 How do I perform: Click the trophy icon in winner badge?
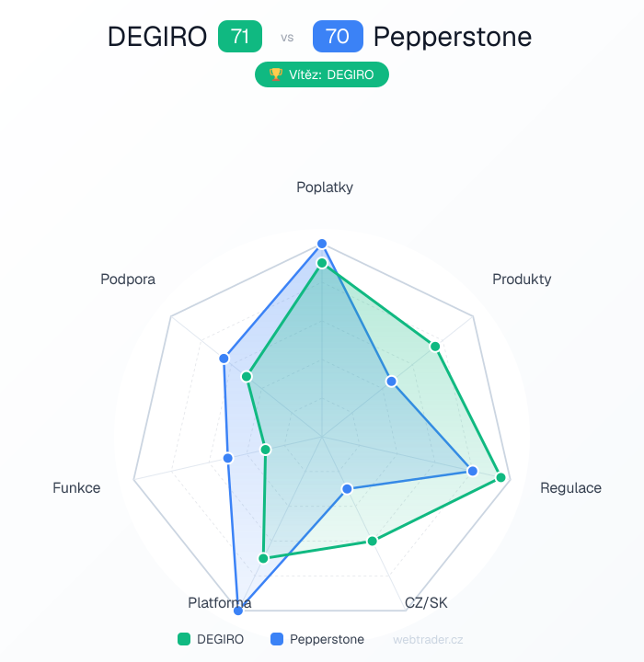point(274,75)
